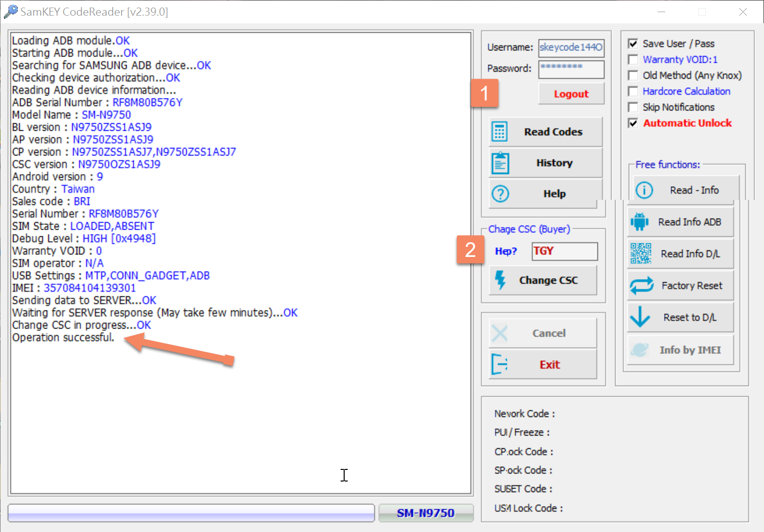This screenshot has height=532, width=764.
Task: Click the QR code Read Info D/L icon
Action: click(640, 253)
